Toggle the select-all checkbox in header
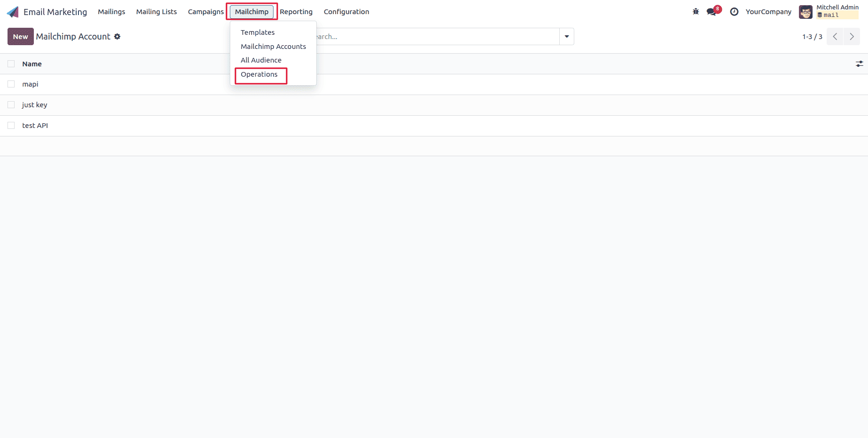868x438 pixels. click(x=11, y=64)
